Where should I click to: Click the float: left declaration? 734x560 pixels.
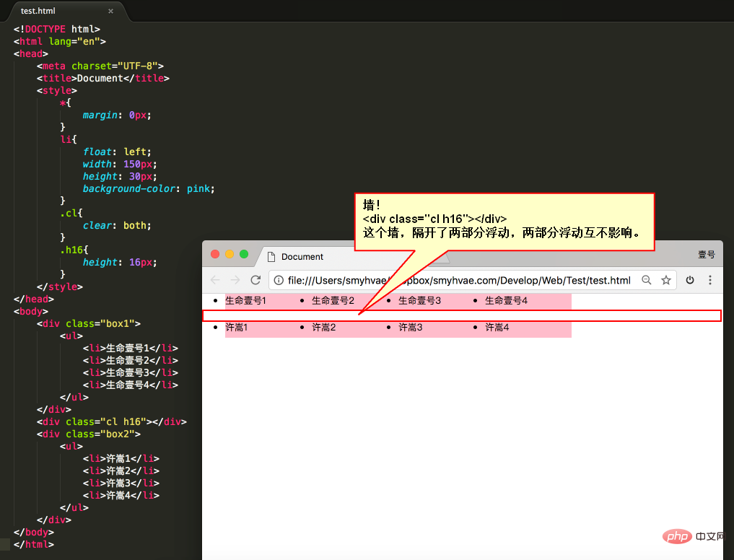pyautogui.click(x=117, y=152)
